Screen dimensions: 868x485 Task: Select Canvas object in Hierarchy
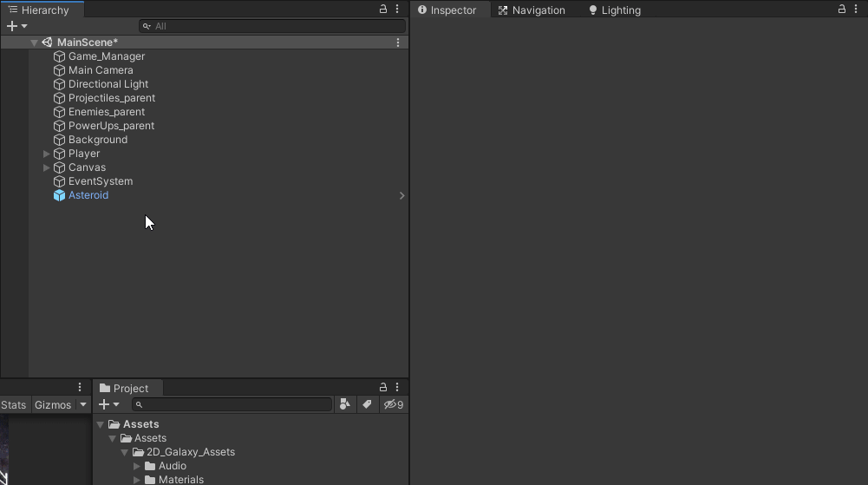(87, 167)
